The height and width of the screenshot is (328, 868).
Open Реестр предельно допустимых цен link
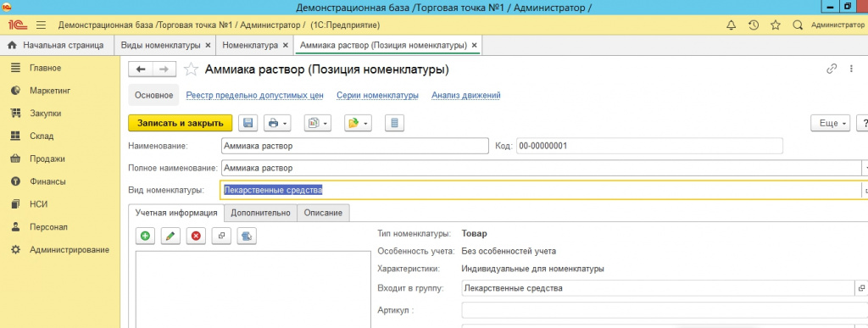click(254, 95)
